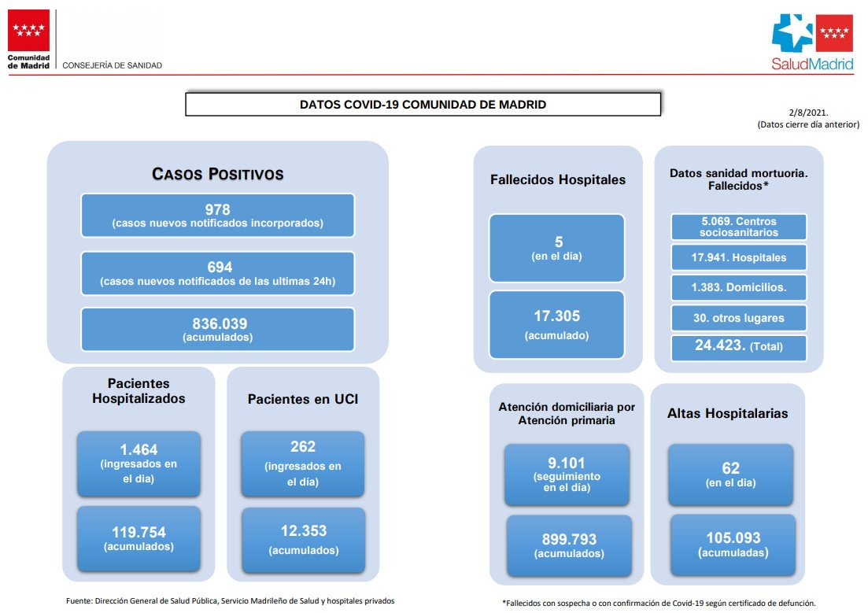Select the 12.353 acumulados UCI box
This screenshot has height=613, width=868.
[x=303, y=540]
